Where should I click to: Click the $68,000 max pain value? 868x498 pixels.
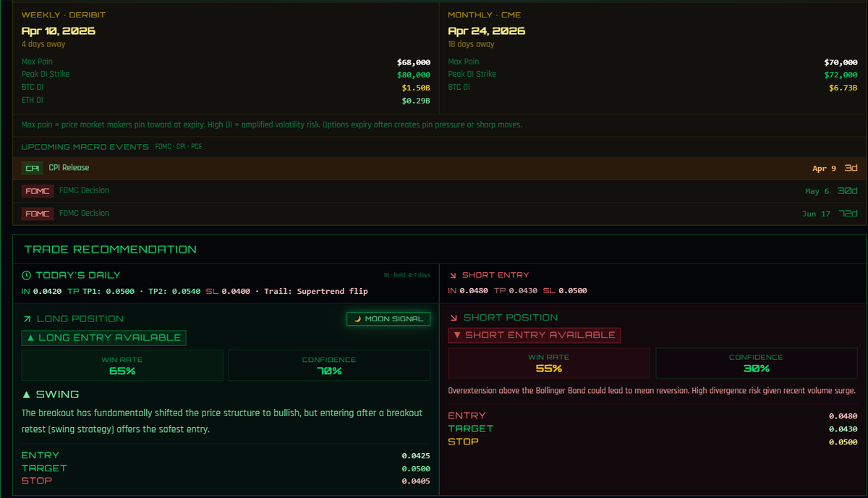414,63
